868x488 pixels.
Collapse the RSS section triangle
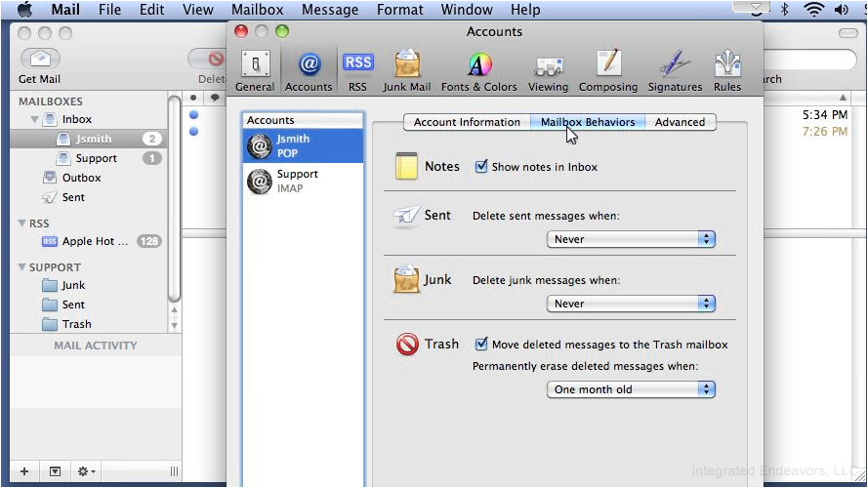click(21, 223)
